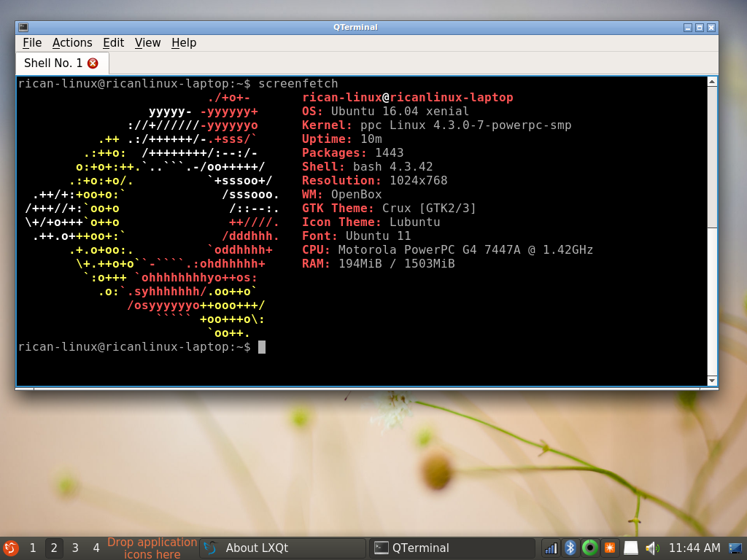Switch to workspace 4

tap(96, 548)
